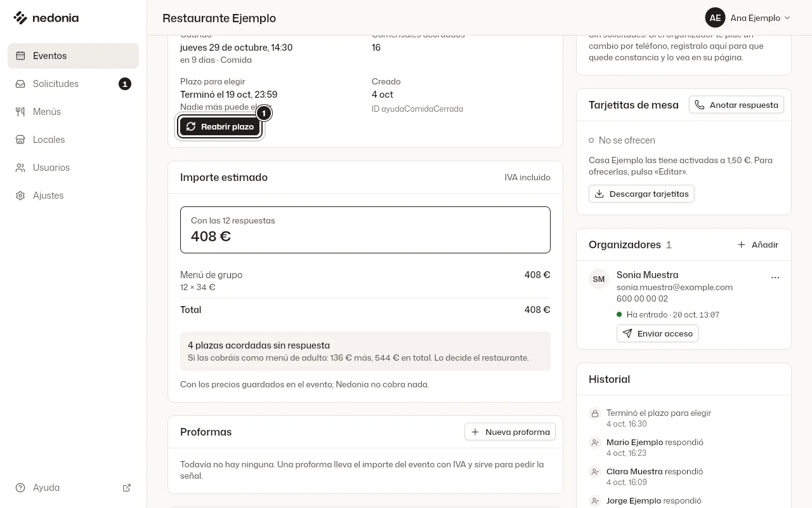
Task: Click the Ajustes gear icon
Action: point(20,196)
